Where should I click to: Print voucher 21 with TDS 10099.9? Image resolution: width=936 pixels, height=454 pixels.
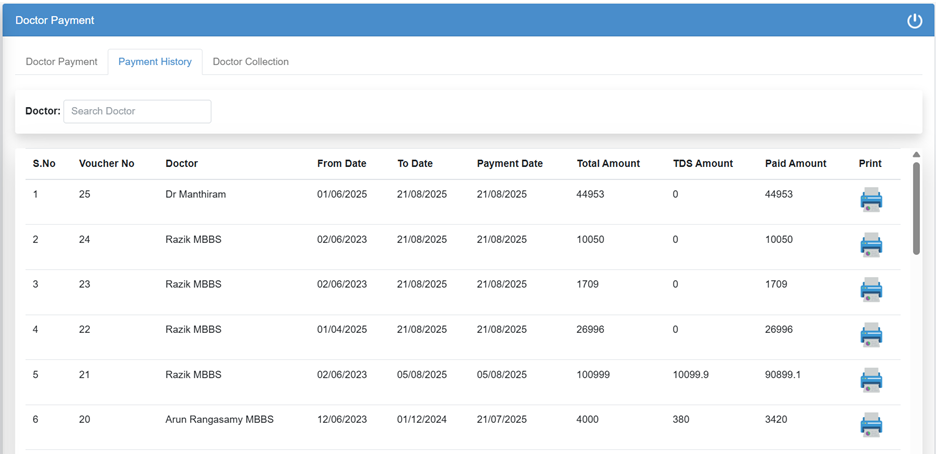[871, 380]
